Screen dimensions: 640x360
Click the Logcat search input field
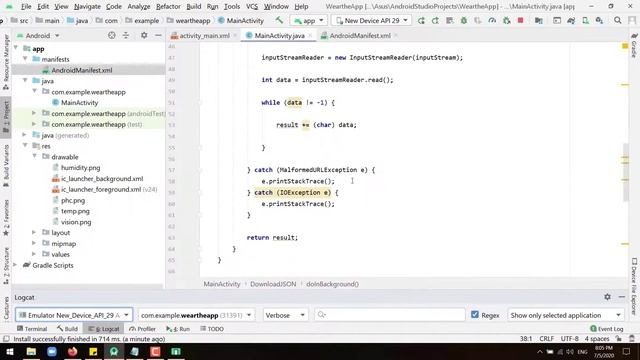[x=390, y=315]
